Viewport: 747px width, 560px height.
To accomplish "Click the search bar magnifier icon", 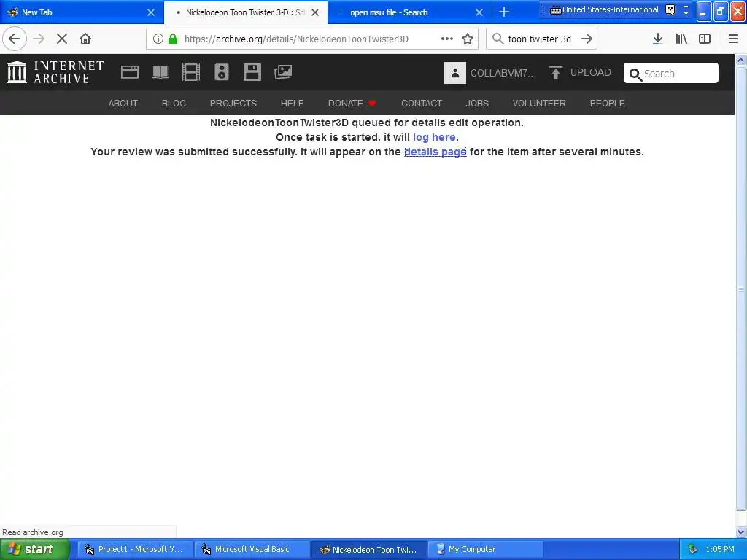I will tap(498, 39).
